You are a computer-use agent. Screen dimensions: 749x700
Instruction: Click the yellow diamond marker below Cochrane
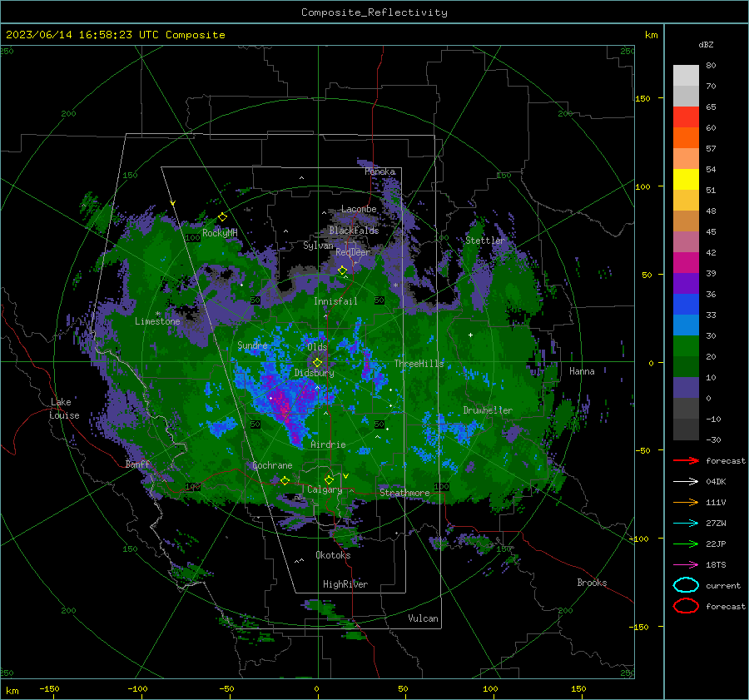(285, 481)
